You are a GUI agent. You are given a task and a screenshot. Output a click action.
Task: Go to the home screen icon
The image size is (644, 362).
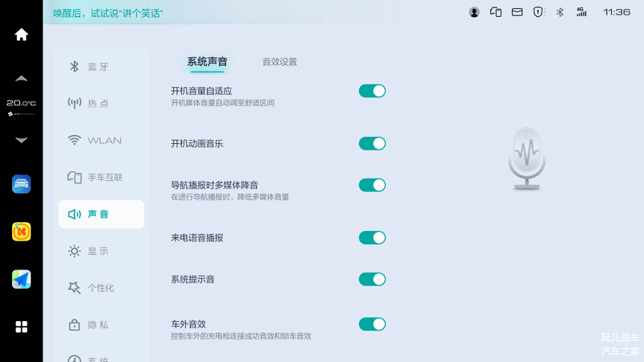pos(22,35)
